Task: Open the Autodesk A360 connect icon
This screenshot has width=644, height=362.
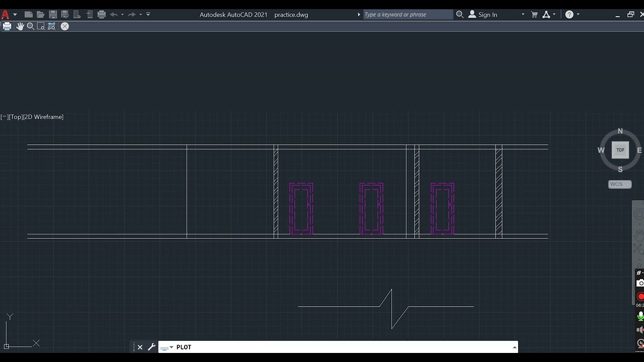Action: click(x=546, y=15)
